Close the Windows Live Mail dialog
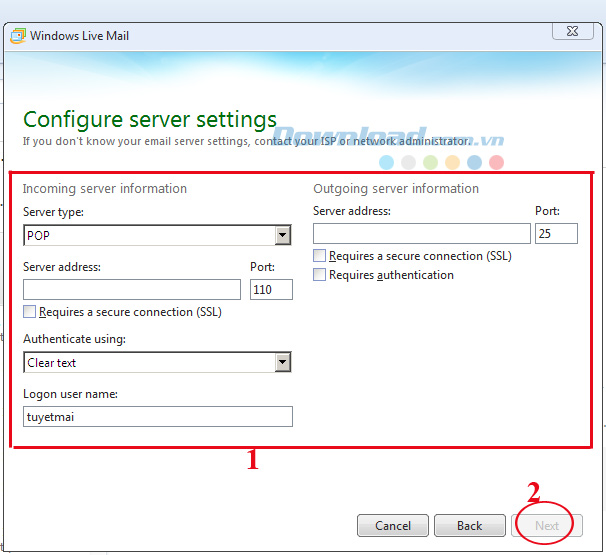The height and width of the screenshot is (555, 606). tap(573, 31)
